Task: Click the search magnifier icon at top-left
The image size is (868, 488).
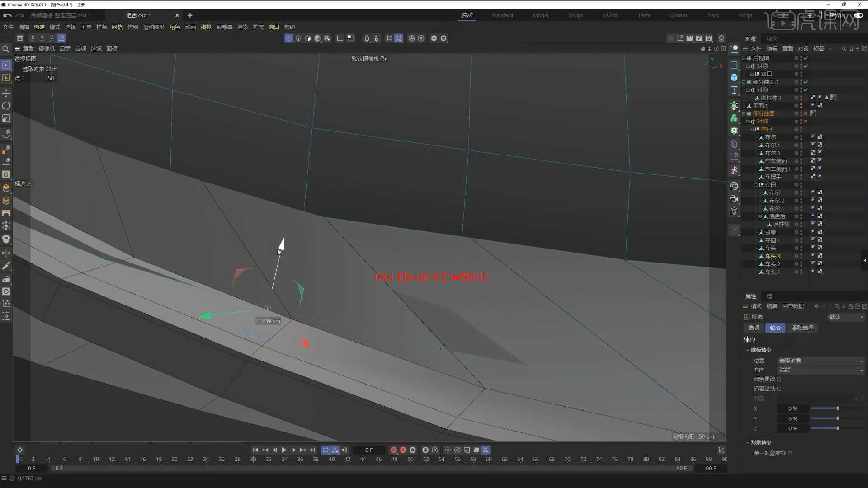Action: point(6,49)
